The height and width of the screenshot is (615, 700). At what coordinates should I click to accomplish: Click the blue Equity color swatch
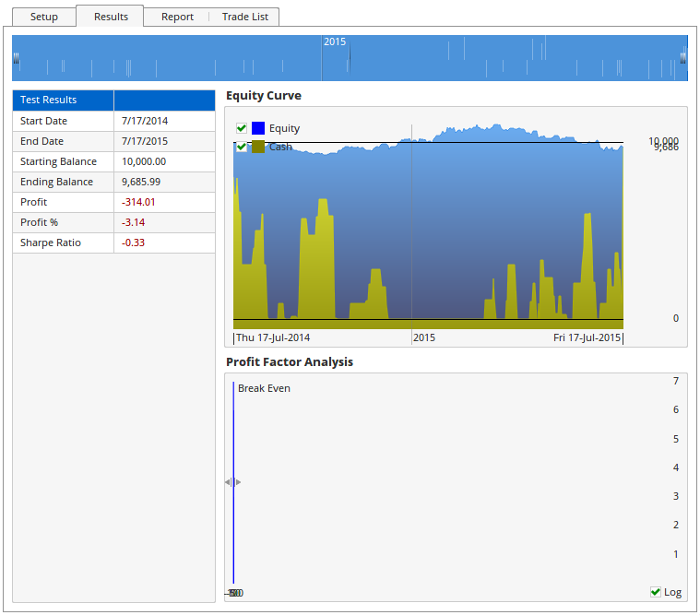(x=258, y=128)
